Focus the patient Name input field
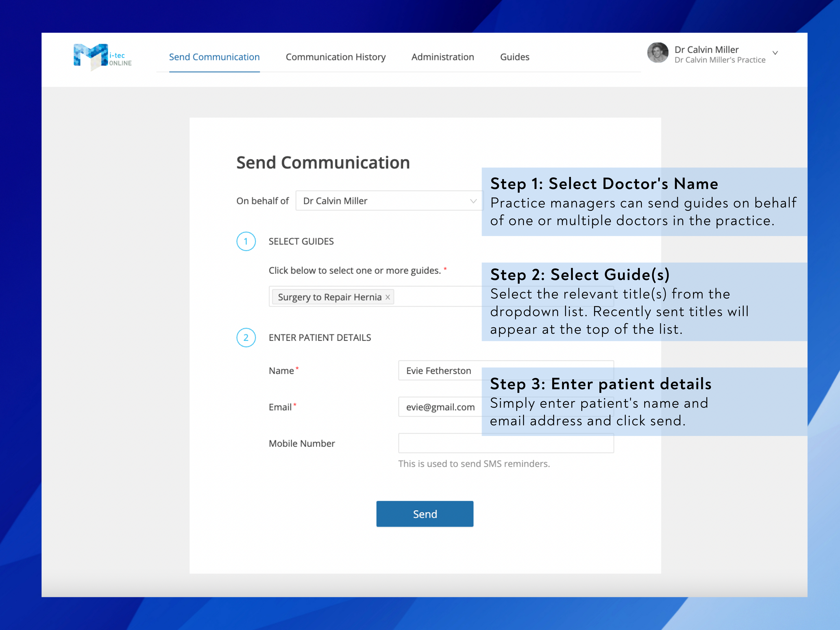The height and width of the screenshot is (630, 840). coord(506,370)
